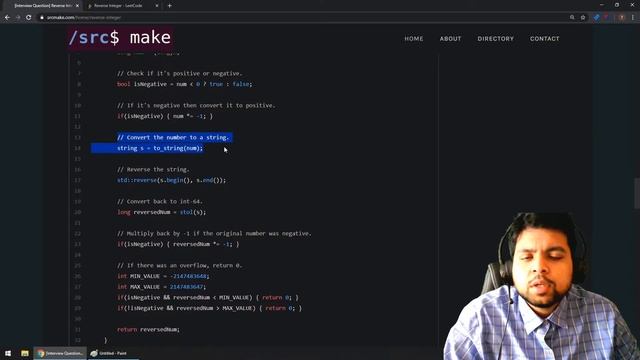Open the DIRECTORY nav link
Image resolution: width=640 pixels, height=360 pixels.
tap(496, 39)
